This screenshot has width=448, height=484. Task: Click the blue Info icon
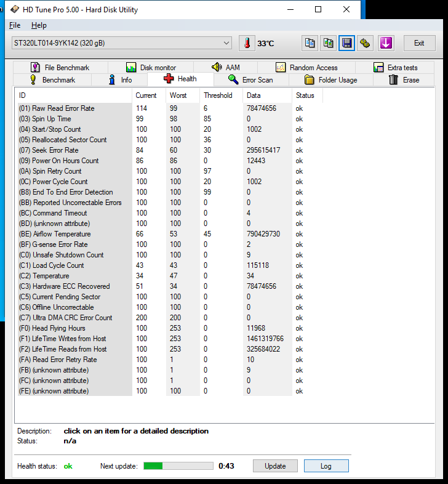pyautogui.click(x=111, y=79)
